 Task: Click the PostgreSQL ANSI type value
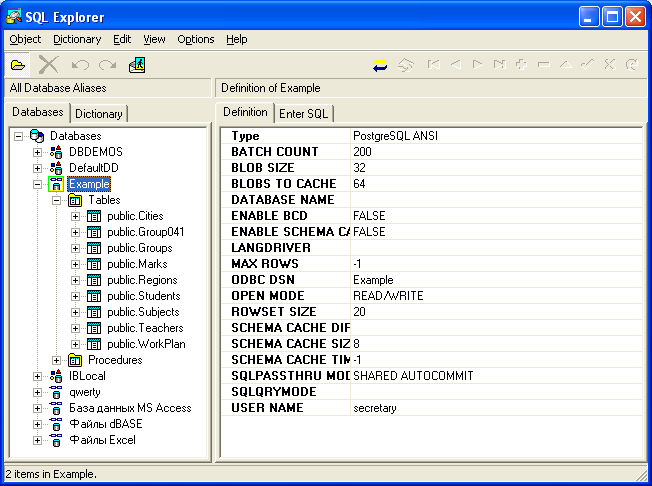[395, 136]
